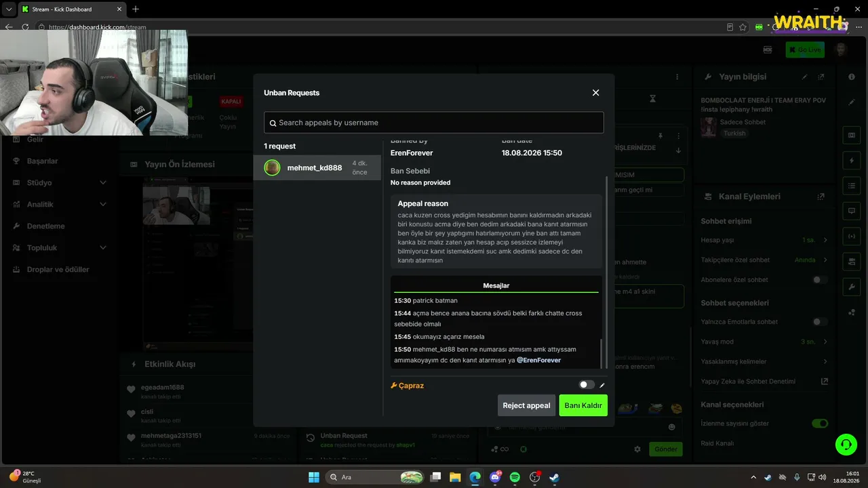Viewport: 868px width, 488px height.
Task: Open the Mesajlar tab
Action: click(496, 285)
